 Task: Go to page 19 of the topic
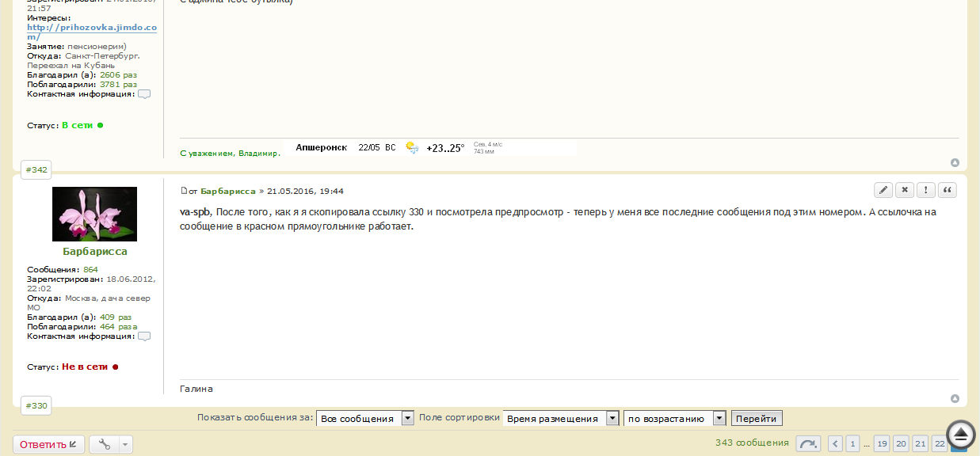[x=882, y=443]
